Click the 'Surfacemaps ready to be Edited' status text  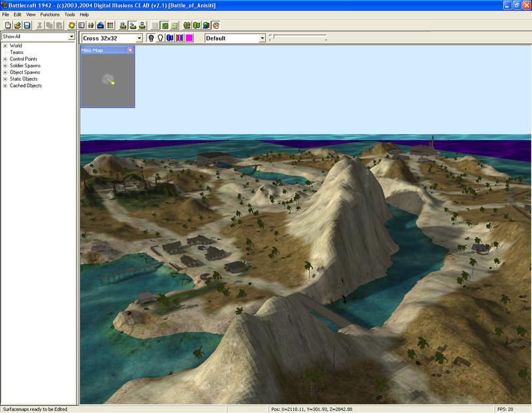click(x=35, y=409)
